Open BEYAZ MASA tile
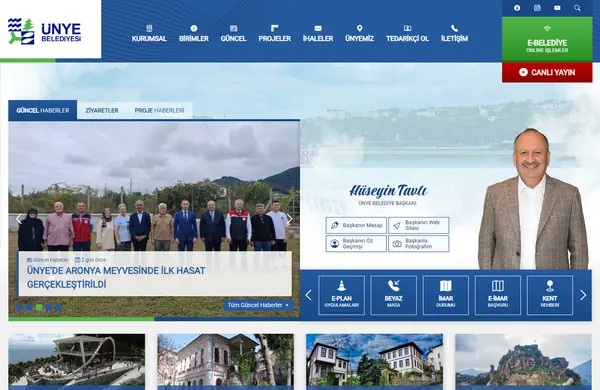The image size is (600, 390). [x=393, y=295]
